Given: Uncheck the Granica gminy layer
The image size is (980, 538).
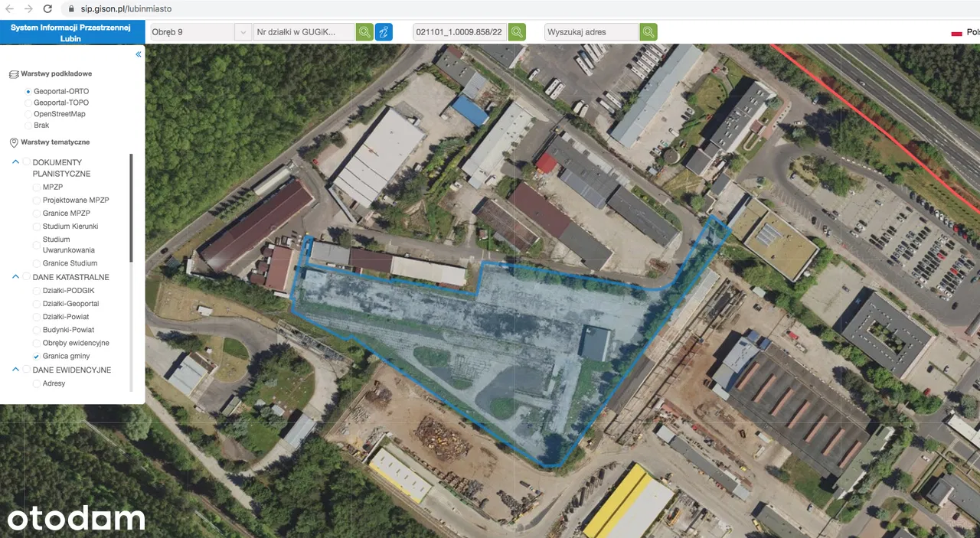Looking at the screenshot, I should (x=37, y=357).
